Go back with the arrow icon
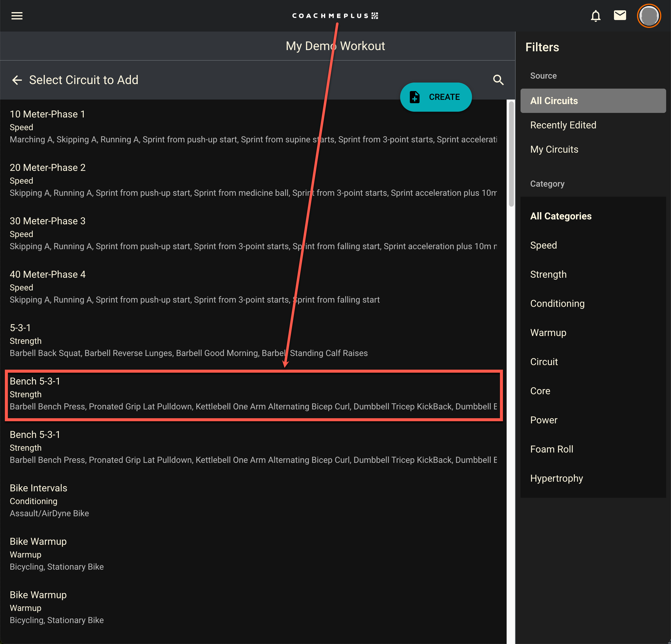This screenshot has width=671, height=644. [x=17, y=80]
